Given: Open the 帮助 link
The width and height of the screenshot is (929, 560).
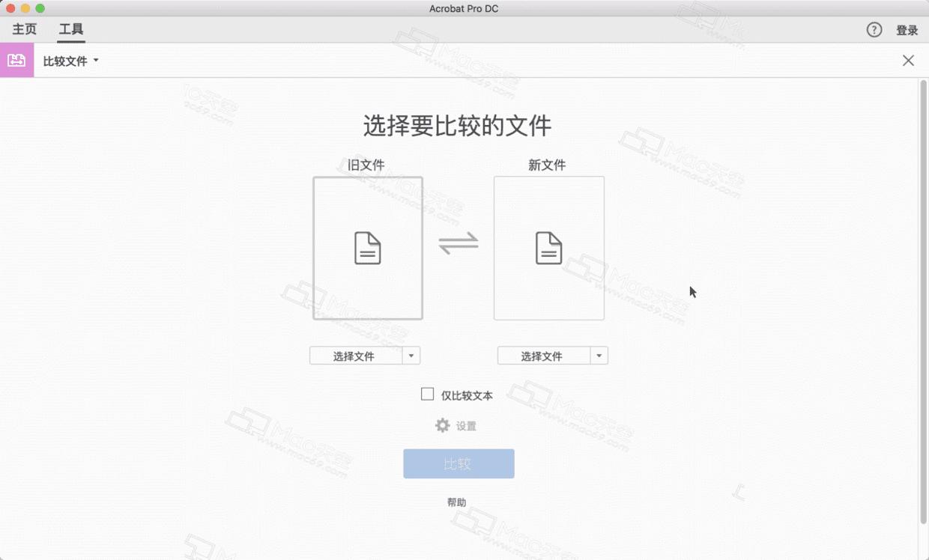Looking at the screenshot, I should click(458, 502).
